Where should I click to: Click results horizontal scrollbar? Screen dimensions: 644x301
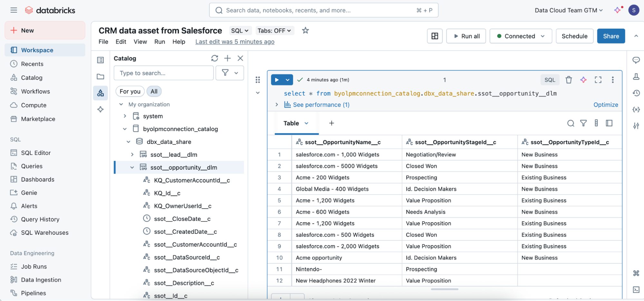444,289
